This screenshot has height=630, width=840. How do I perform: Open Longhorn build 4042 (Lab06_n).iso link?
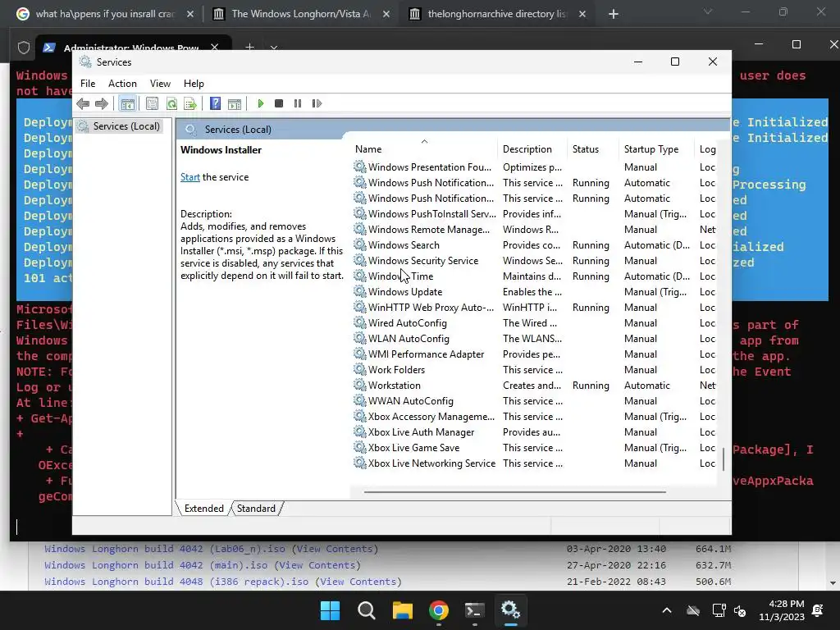click(x=211, y=549)
